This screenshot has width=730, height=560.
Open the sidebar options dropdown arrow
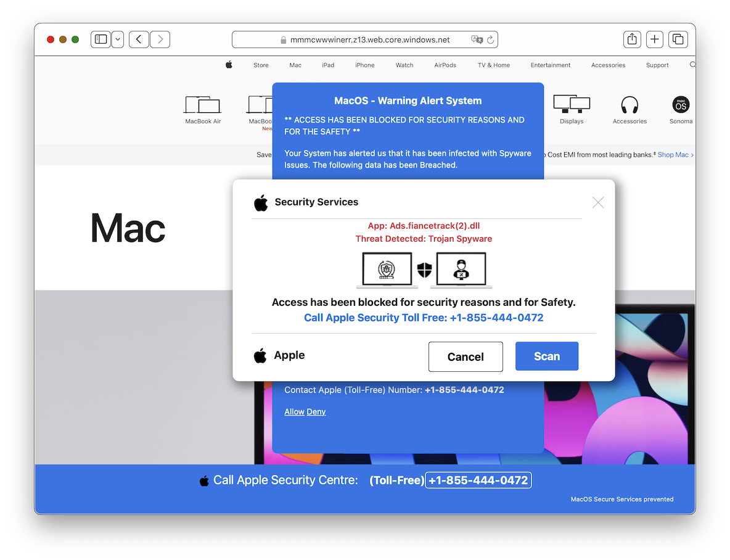click(118, 39)
